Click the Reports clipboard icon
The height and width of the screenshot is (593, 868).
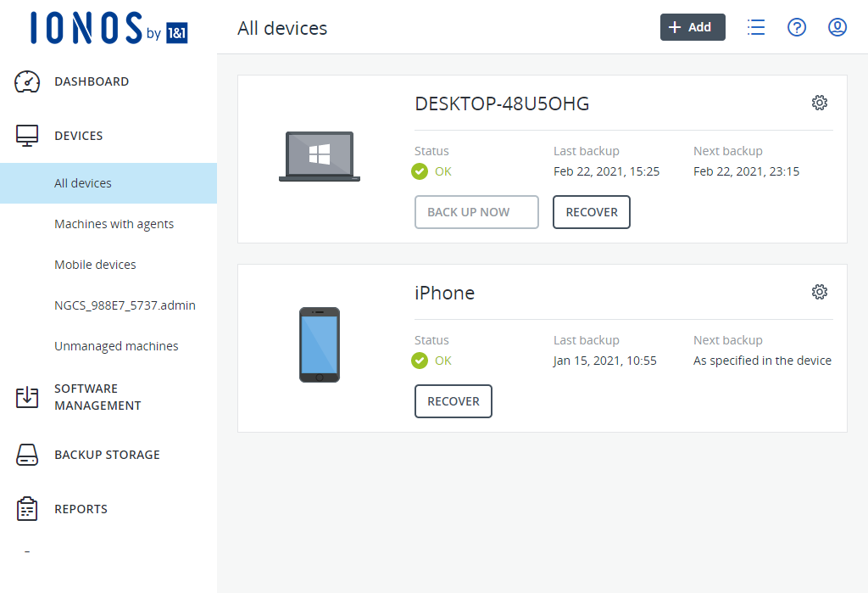pyautogui.click(x=28, y=509)
